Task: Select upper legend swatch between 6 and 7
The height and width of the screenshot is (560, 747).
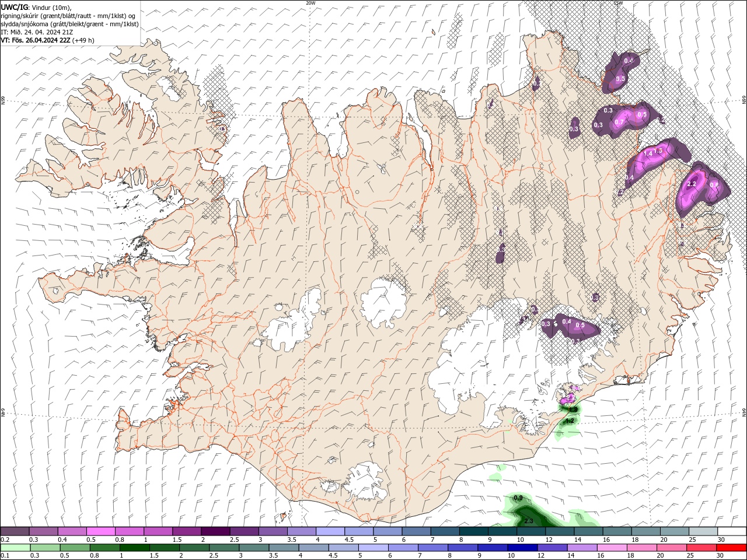Action: 416,531
